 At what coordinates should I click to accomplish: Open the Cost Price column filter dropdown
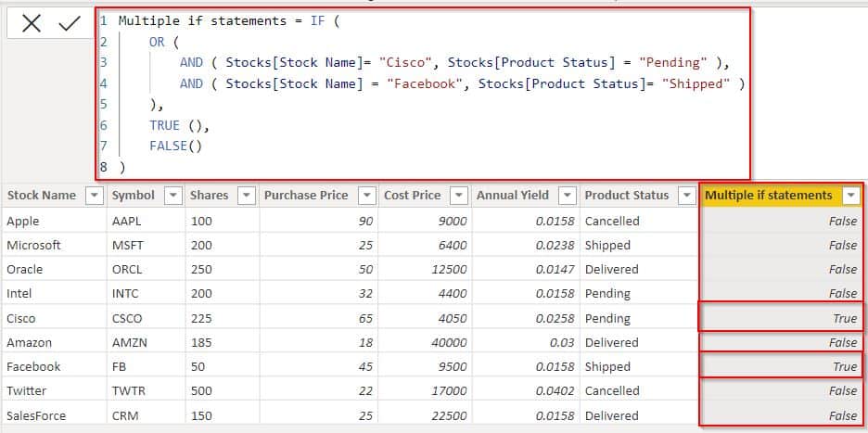[x=459, y=196]
